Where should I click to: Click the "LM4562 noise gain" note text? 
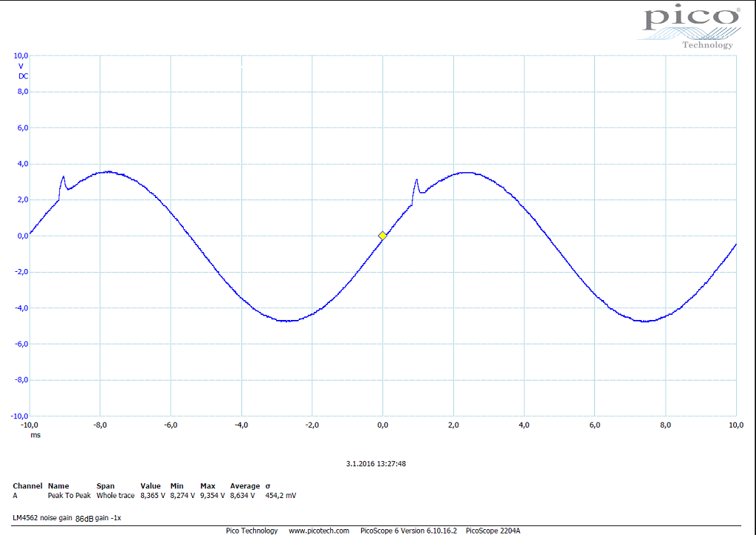[42, 518]
